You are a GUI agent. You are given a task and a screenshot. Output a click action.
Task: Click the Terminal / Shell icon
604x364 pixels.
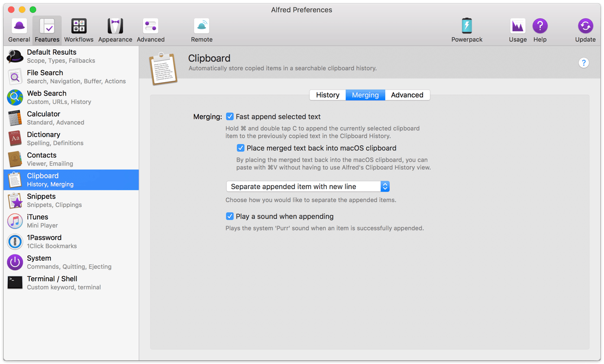[15, 283]
